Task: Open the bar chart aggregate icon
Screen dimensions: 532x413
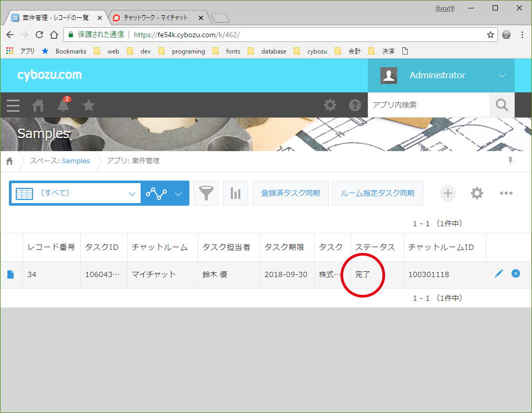Action: tap(236, 193)
